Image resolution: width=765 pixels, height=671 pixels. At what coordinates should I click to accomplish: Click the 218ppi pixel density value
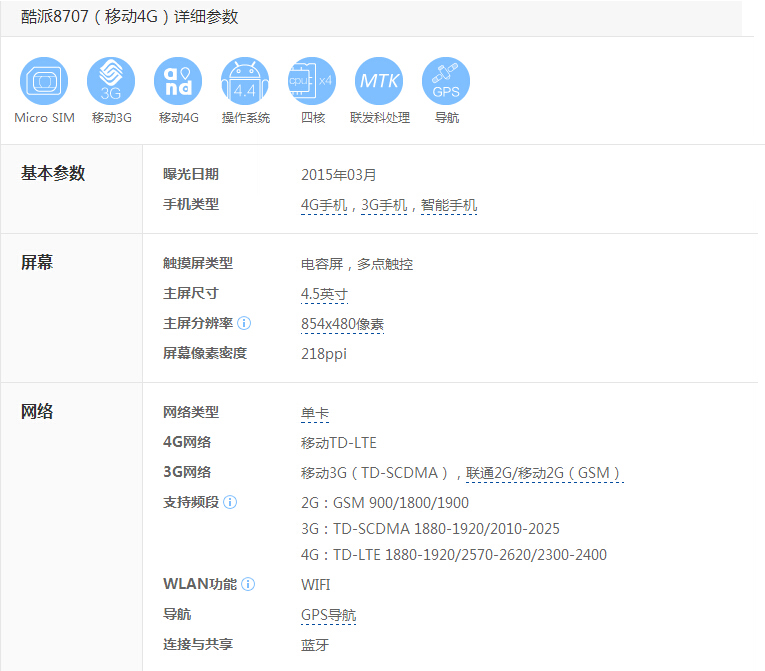pos(324,354)
